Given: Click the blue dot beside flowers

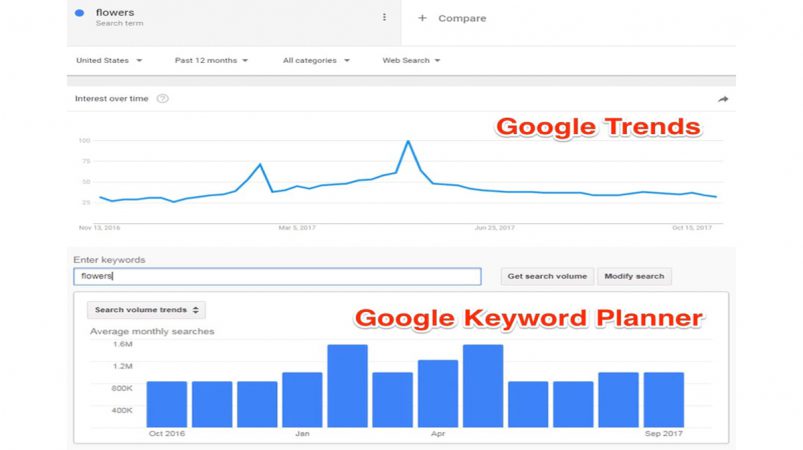Looking at the screenshot, I should point(79,13).
